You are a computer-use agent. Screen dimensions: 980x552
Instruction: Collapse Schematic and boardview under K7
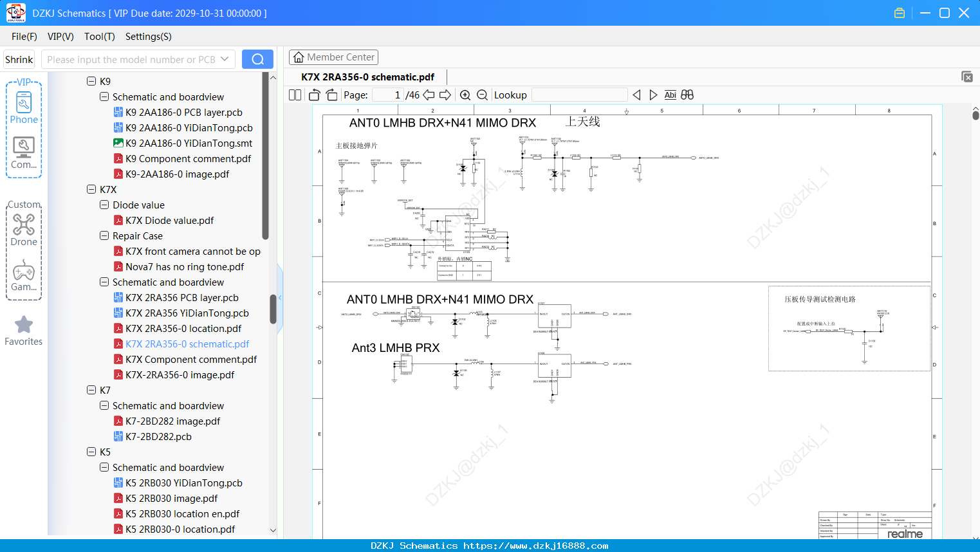coord(104,405)
